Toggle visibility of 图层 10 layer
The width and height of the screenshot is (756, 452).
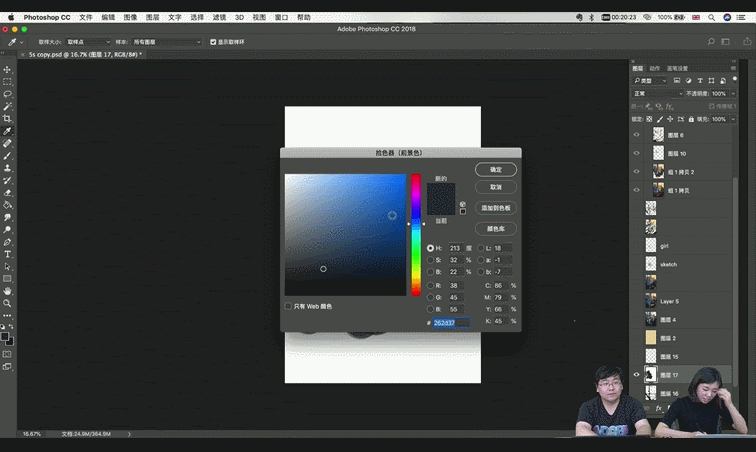(636, 153)
